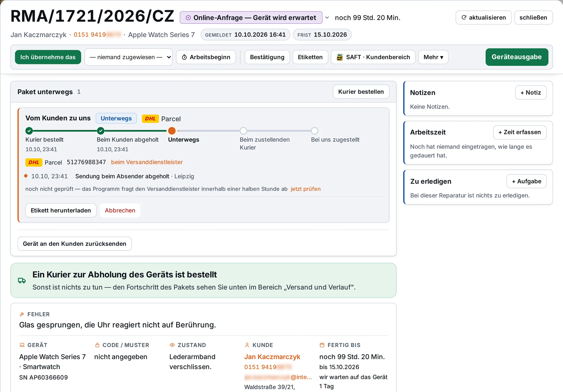Viewport: 563px width, 392px height.
Task: Click the refresh icon in aktualisieren button
Action: click(464, 17)
